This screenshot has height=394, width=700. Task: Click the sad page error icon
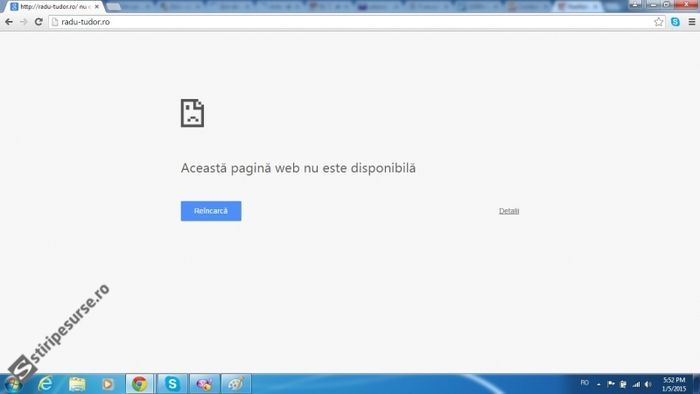tap(192, 113)
